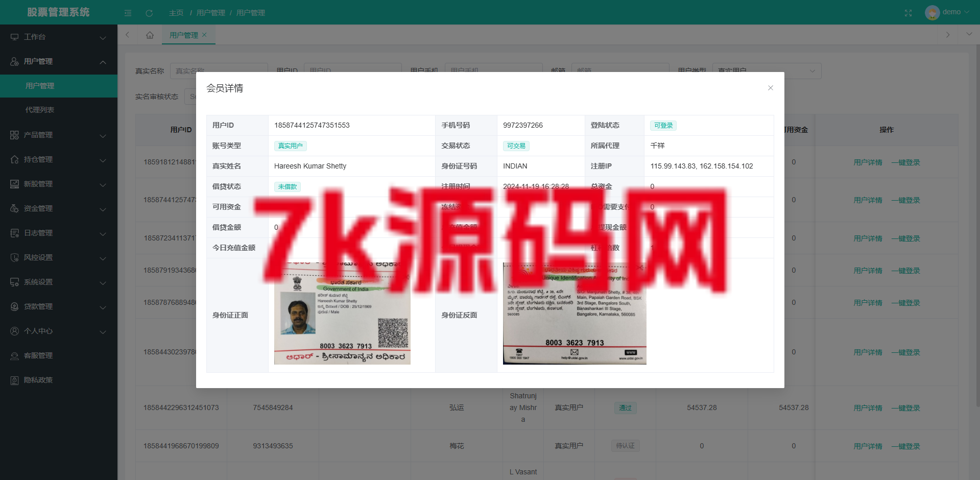
Task: Click the 贷款管理 icon in sidebar
Action: coord(14,306)
